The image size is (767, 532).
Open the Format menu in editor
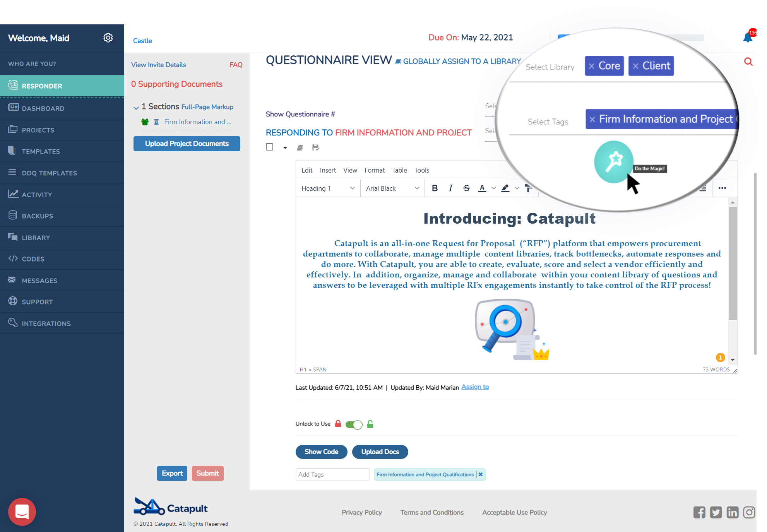[374, 170]
